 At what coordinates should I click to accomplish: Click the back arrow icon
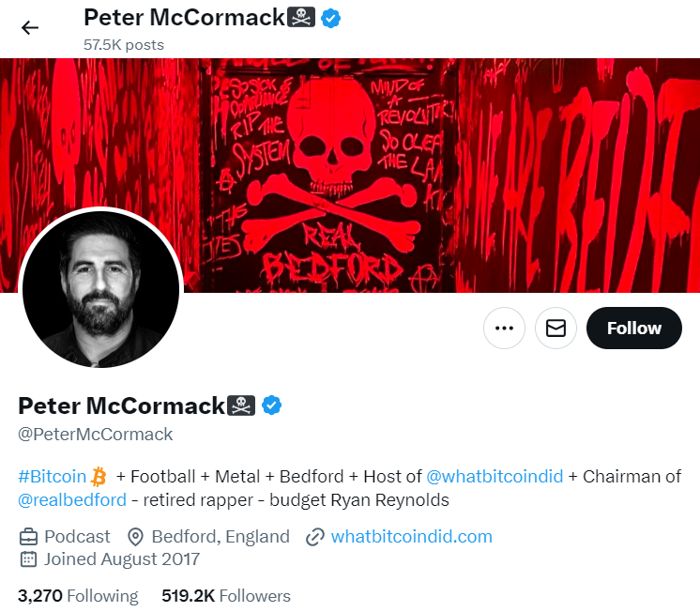pos(30,28)
